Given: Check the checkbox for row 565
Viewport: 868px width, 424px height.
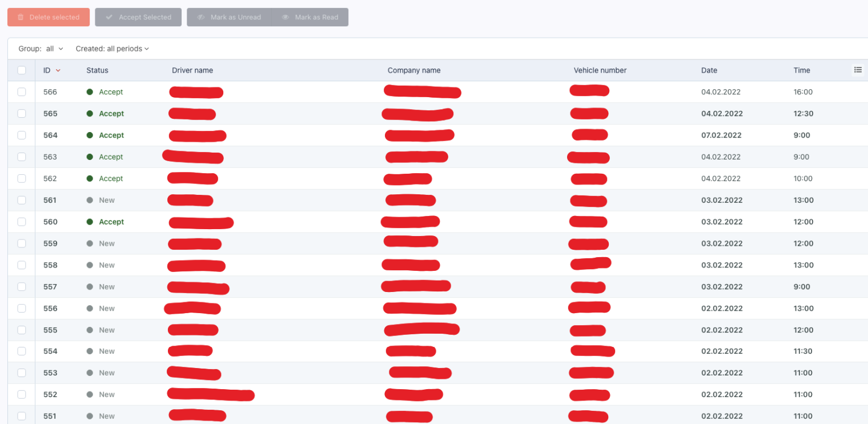Looking at the screenshot, I should (22, 114).
